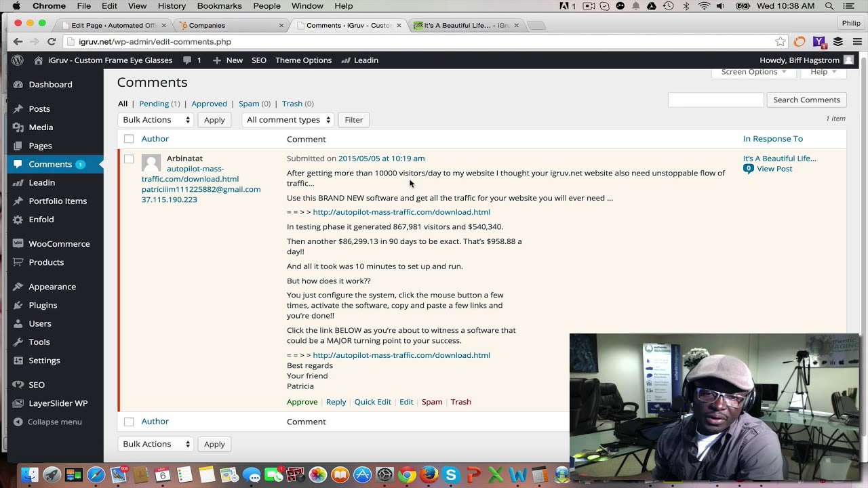Bookmark this page with the star icon

(x=780, y=42)
